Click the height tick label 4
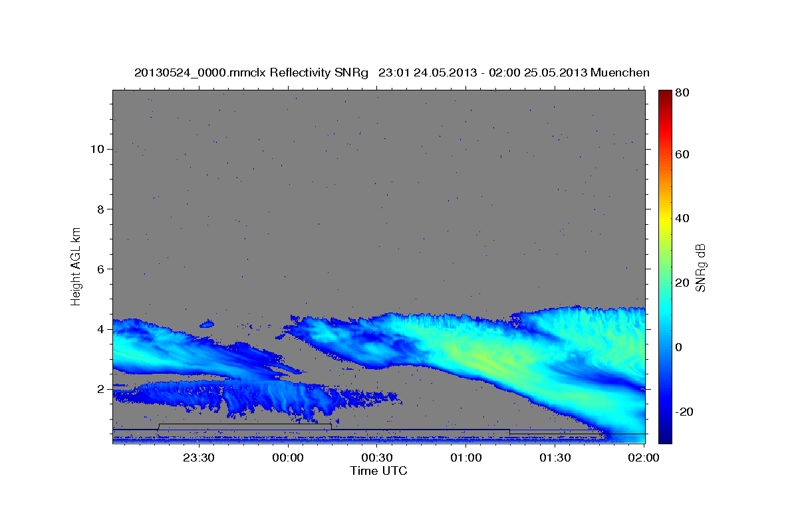 point(99,329)
